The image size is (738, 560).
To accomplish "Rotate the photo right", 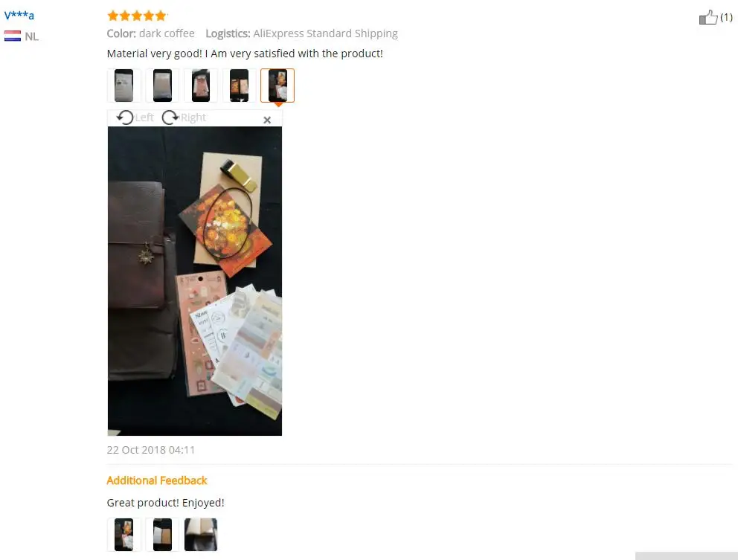I will tap(170, 118).
